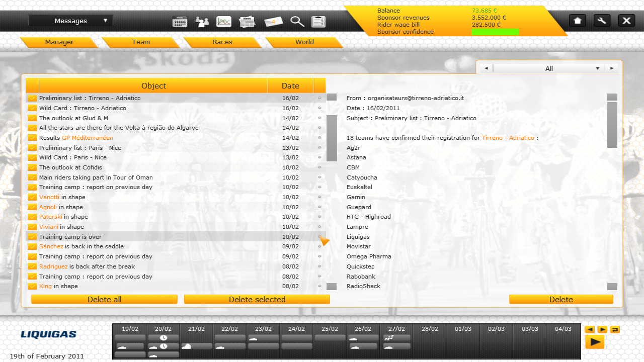Open the calendar icon in top toolbar

180,22
